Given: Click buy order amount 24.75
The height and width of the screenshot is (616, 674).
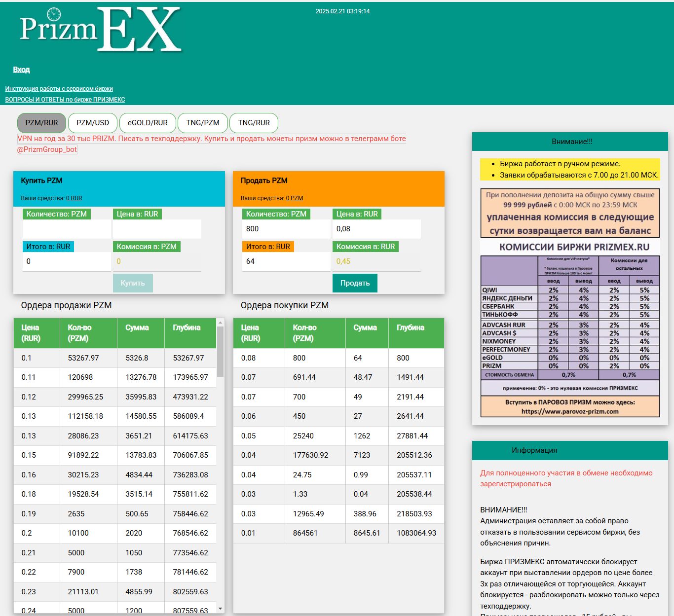Looking at the screenshot, I should click(x=302, y=475).
